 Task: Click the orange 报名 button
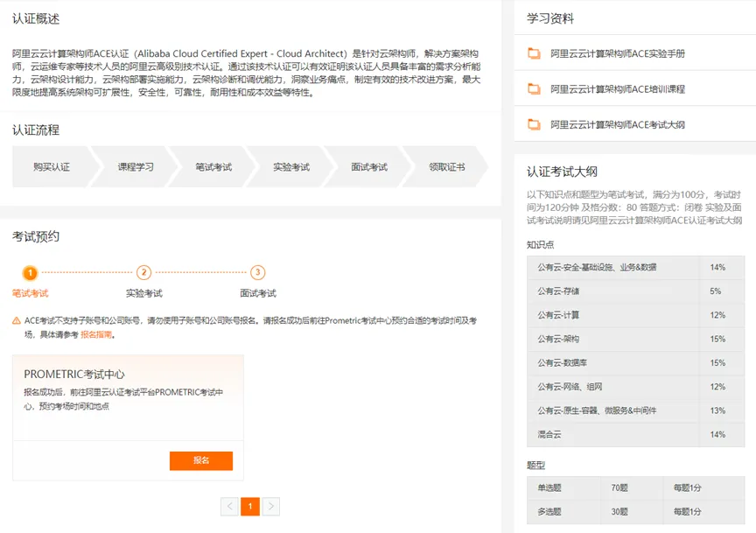click(201, 460)
